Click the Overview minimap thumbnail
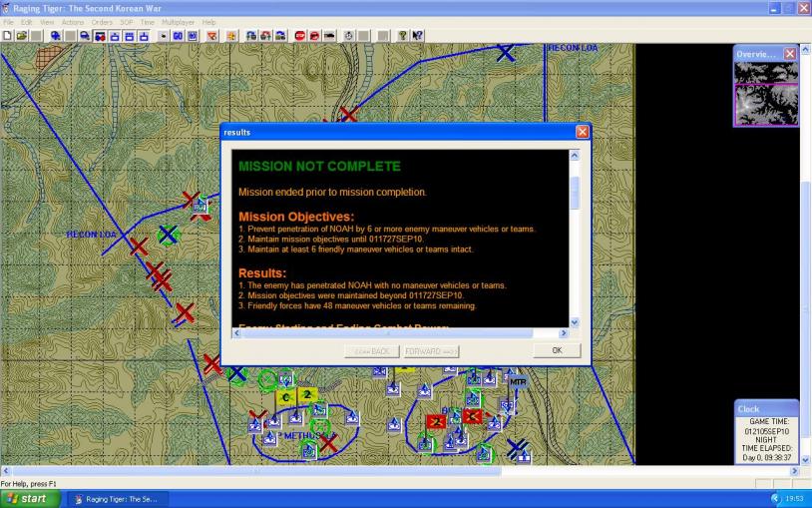812x508 pixels. pyautogui.click(x=766, y=89)
